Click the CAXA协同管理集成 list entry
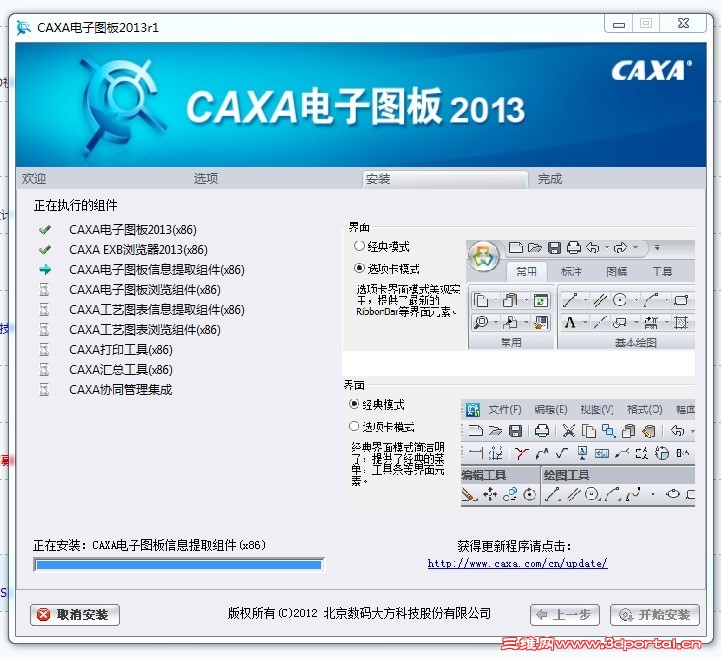Image resolution: width=721 pixels, height=657 pixels. [120, 389]
